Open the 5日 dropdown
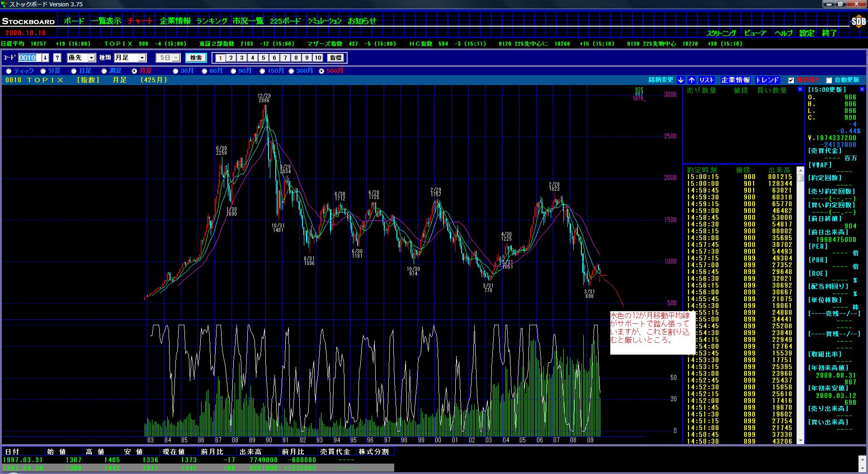The width and height of the screenshot is (868, 474). [176, 58]
